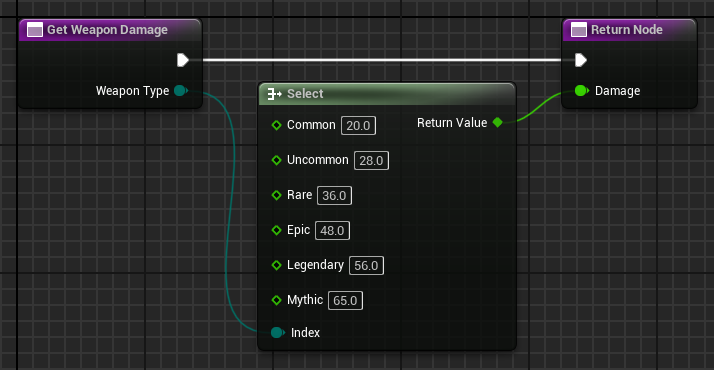Image resolution: width=714 pixels, height=370 pixels.
Task: Select the Get Weapon Damage node title
Action: pyautogui.click(x=107, y=30)
